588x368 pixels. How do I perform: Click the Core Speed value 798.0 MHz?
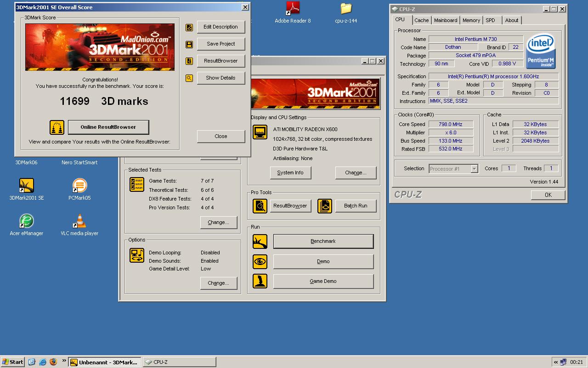451,124
